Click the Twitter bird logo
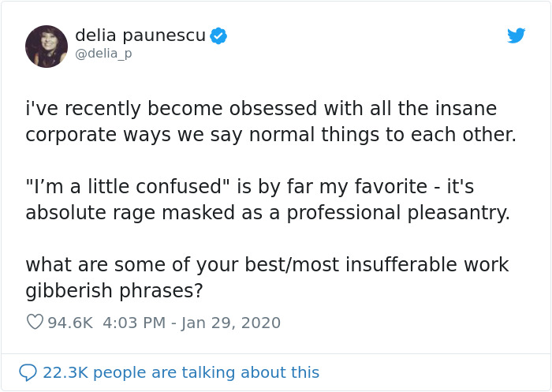 [x=516, y=35]
